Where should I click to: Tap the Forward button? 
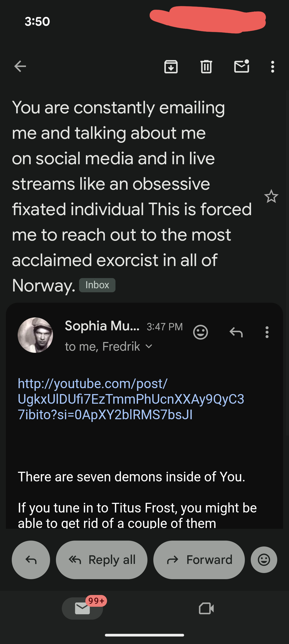coord(199,560)
